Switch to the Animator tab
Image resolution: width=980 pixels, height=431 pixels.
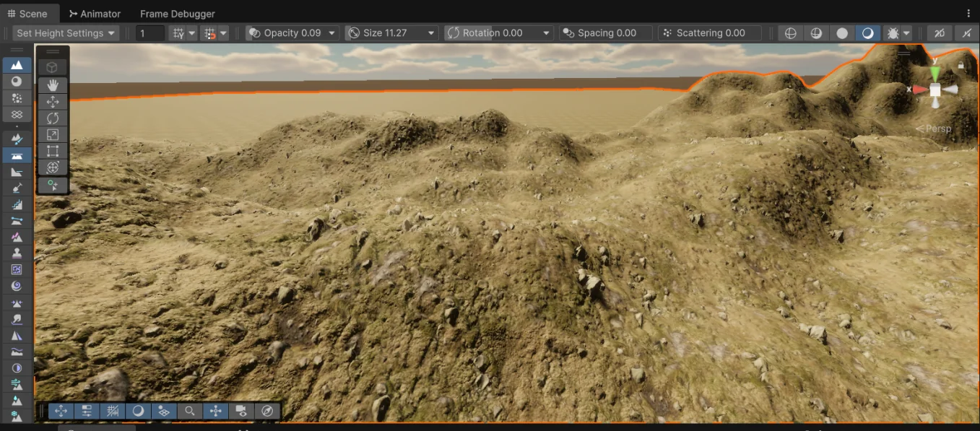pos(95,14)
